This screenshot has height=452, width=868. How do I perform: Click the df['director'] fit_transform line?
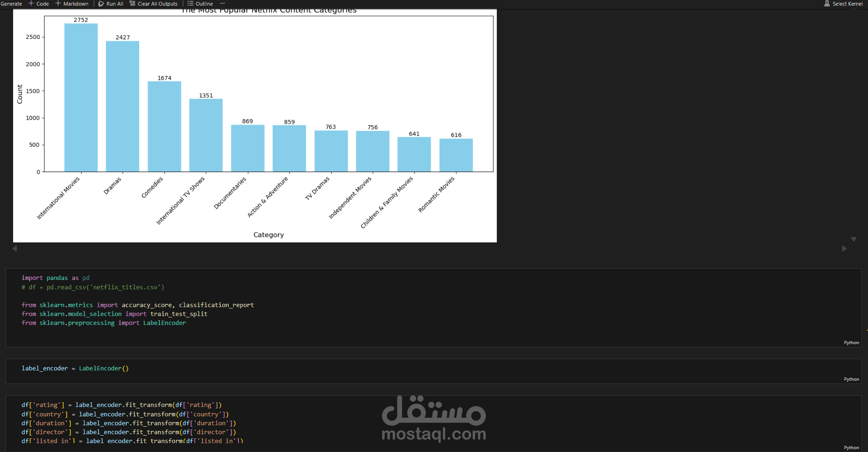(x=129, y=432)
